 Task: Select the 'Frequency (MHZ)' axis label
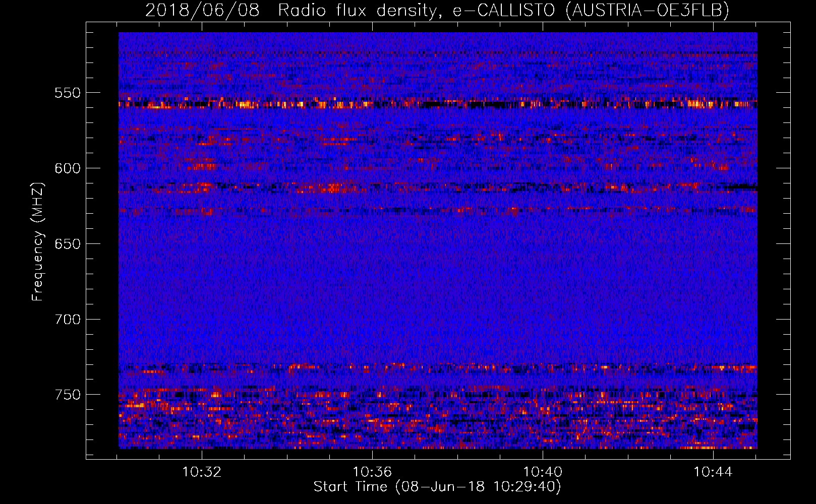[38, 242]
